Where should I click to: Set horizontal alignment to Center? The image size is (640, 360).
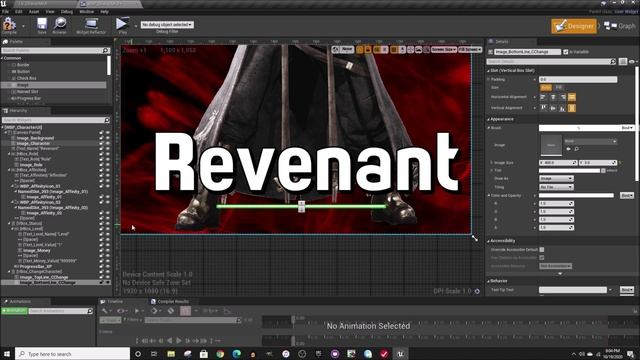553,97
